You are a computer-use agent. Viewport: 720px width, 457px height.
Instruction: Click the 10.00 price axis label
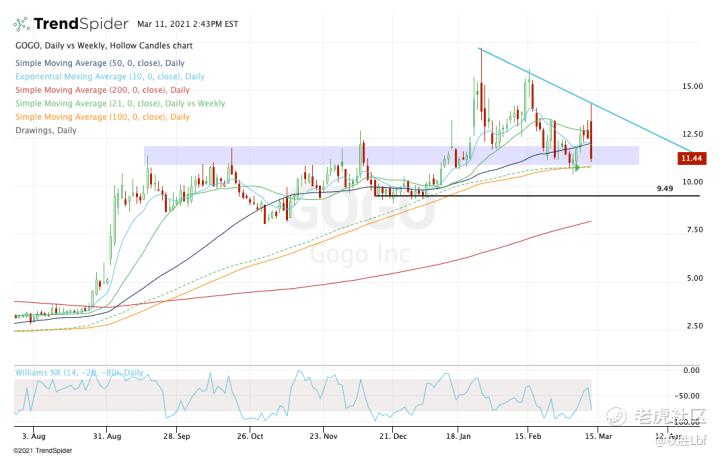click(692, 181)
